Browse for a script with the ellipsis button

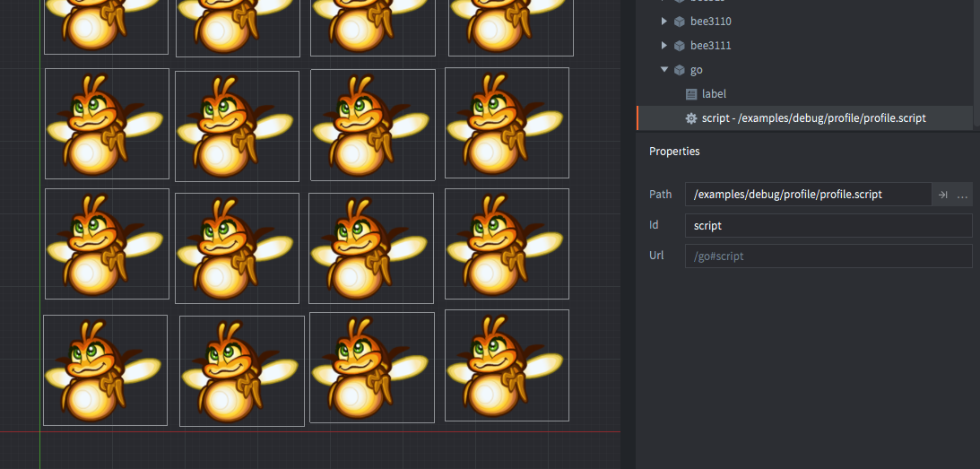coord(962,195)
